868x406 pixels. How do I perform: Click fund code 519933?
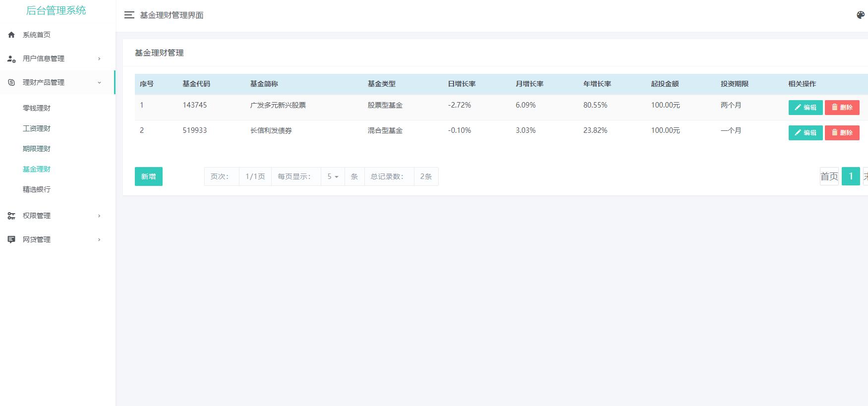tap(195, 130)
